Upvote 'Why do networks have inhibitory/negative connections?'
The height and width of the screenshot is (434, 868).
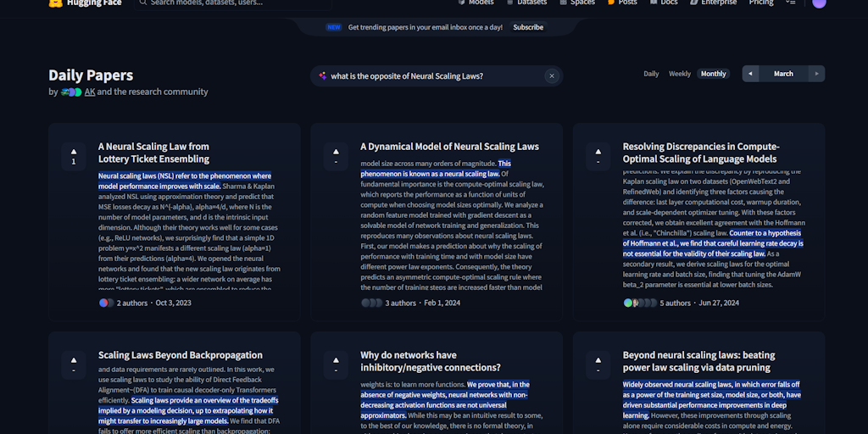coord(336,364)
